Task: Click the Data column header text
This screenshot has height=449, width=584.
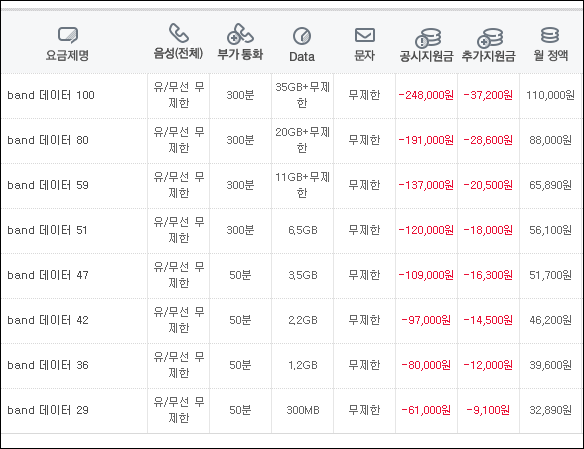Action: click(x=302, y=57)
